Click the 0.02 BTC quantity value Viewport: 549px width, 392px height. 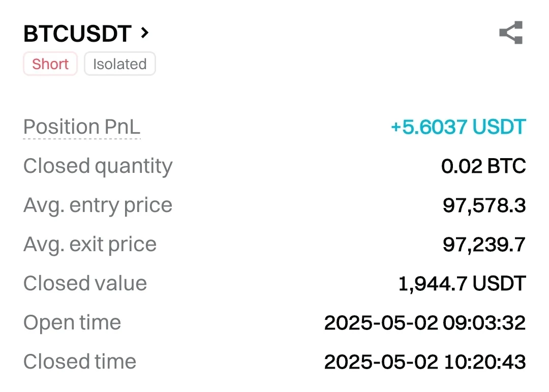pyautogui.click(x=483, y=166)
